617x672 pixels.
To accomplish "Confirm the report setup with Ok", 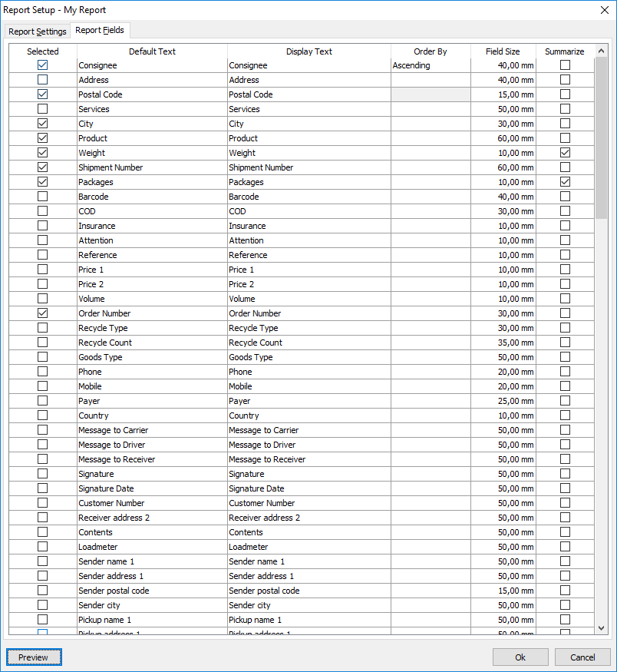I will pos(520,657).
